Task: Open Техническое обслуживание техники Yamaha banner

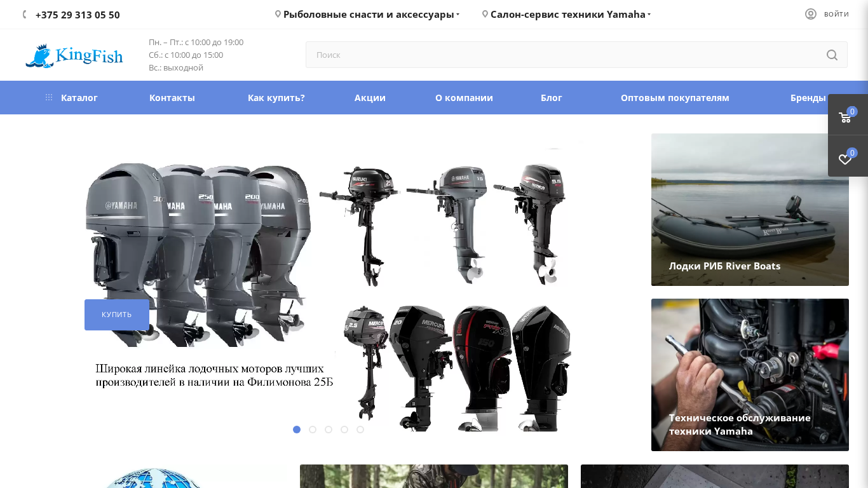Action: click(750, 375)
